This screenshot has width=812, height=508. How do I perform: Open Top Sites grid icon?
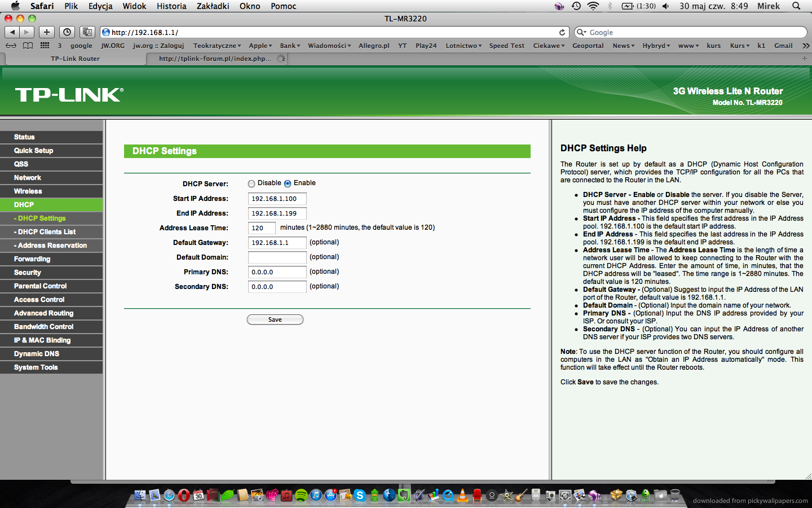pyautogui.click(x=45, y=46)
